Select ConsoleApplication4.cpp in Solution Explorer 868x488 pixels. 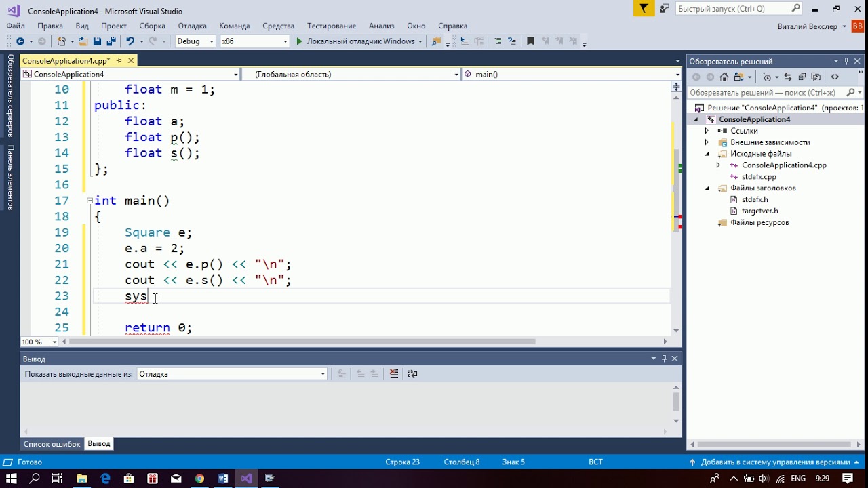(784, 165)
